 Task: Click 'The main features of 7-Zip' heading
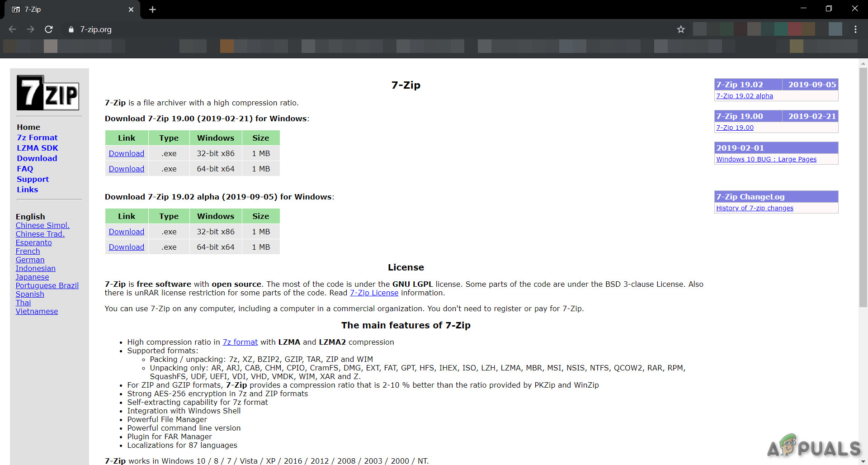406,325
